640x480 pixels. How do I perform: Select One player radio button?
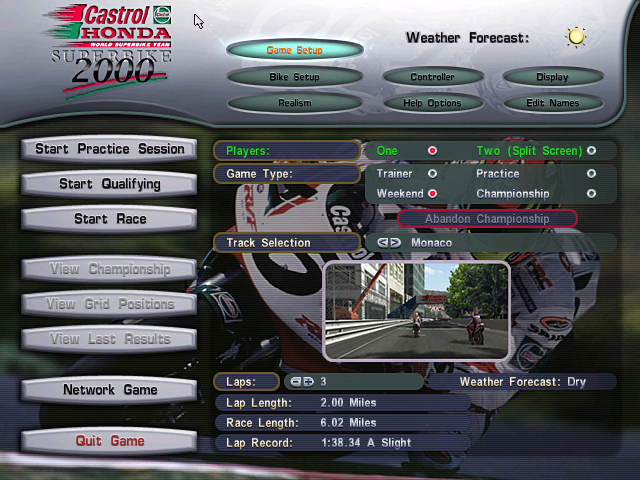click(x=432, y=151)
